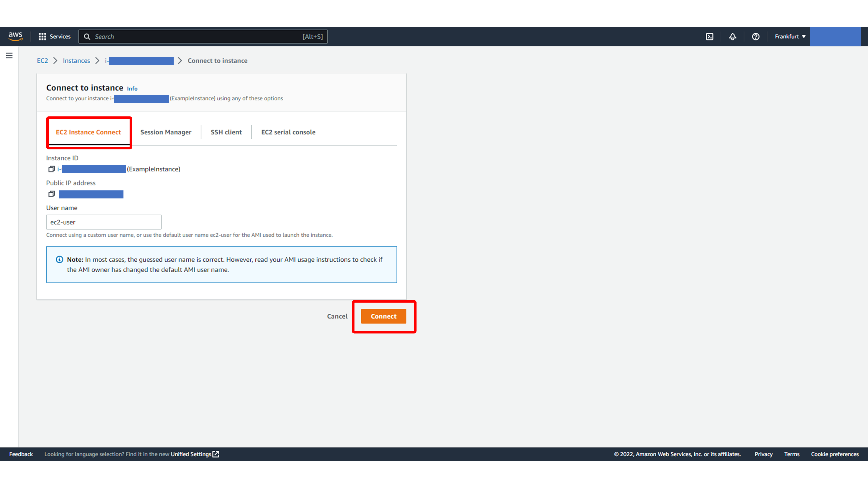Click the User name field with ec2-user
868x488 pixels.
[104, 222]
